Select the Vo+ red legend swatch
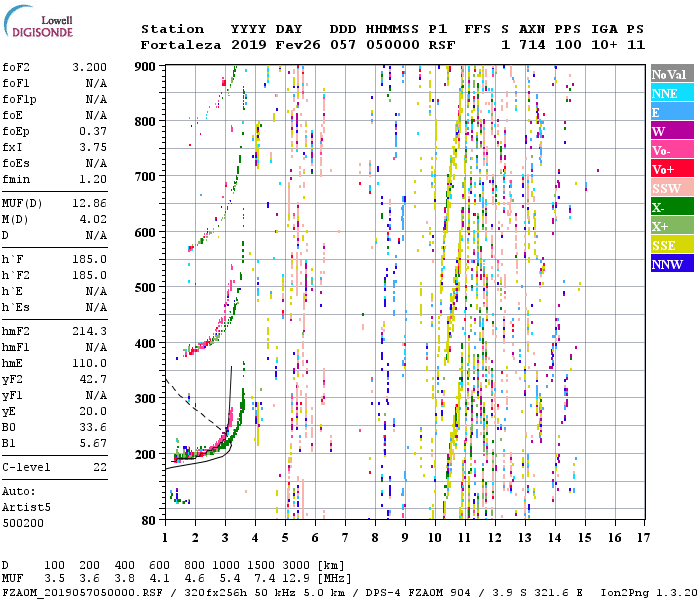Viewport: 700px width, 600px height. pos(672,169)
